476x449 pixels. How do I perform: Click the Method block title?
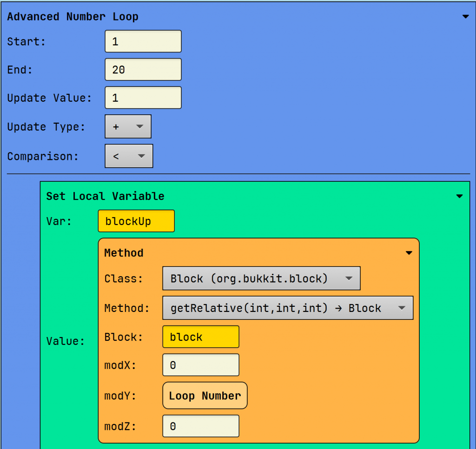(124, 253)
